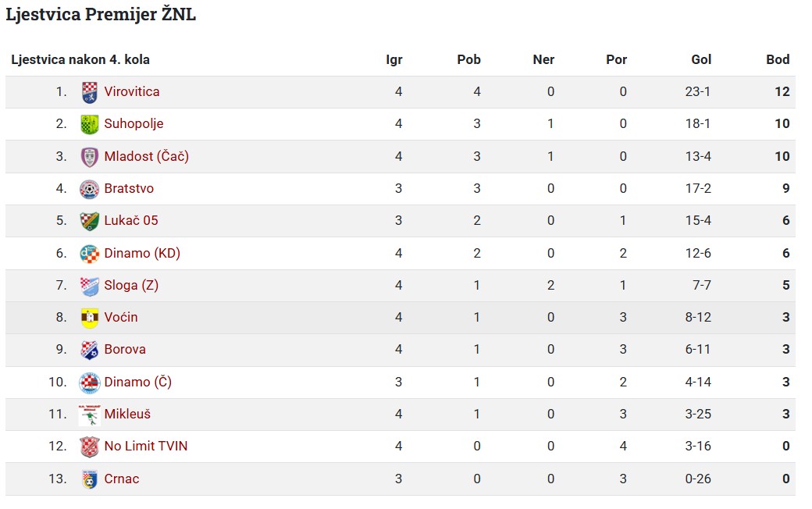Image resolution: width=812 pixels, height=509 pixels.
Task: Click the Bod column header
Action: (x=778, y=59)
